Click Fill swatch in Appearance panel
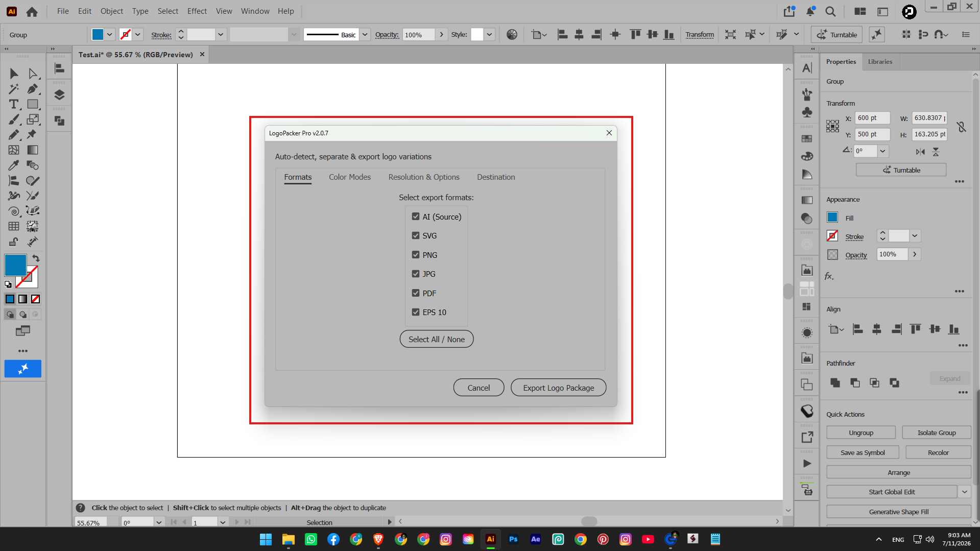 [x=832, y=217]
